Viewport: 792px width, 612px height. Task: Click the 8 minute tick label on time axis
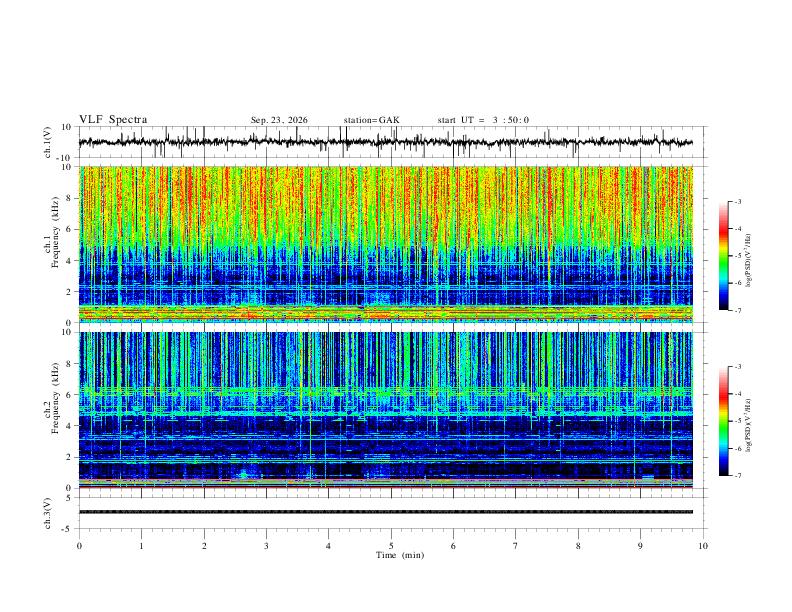click(x=578, y=546)
